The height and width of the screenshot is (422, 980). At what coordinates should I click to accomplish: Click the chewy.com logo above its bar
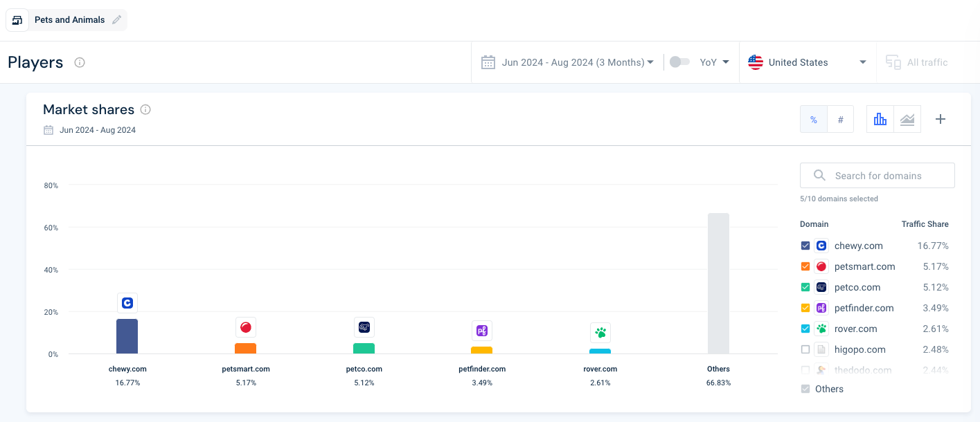127,303
